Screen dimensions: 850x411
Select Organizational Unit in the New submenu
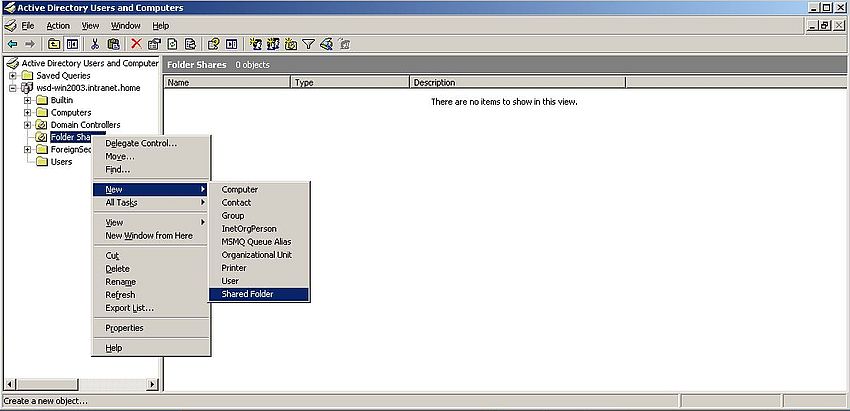coord(256,255)
